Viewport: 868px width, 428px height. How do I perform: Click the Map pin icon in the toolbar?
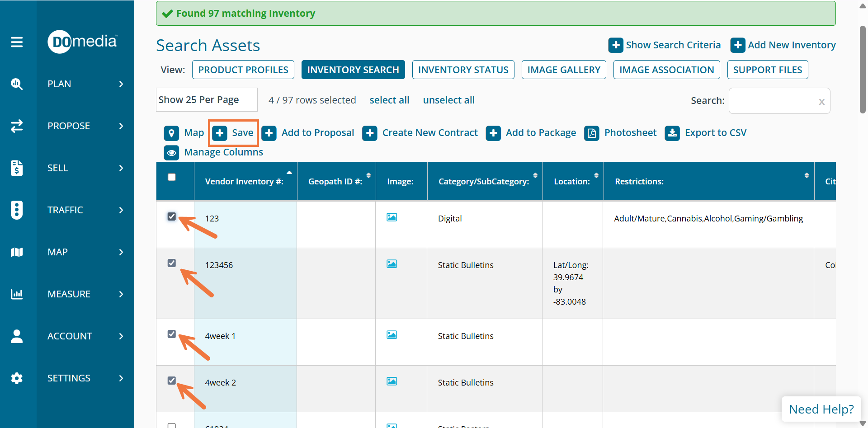(x=171, y=133)
